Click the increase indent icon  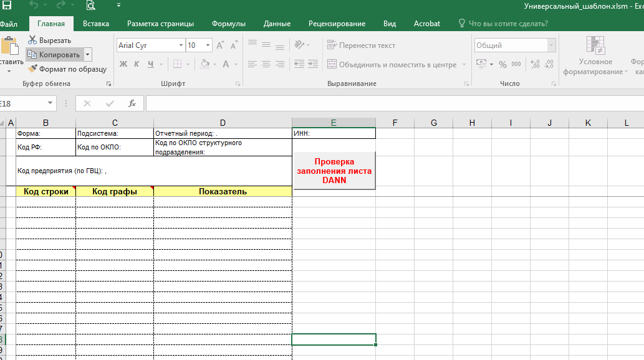point(310,64)
